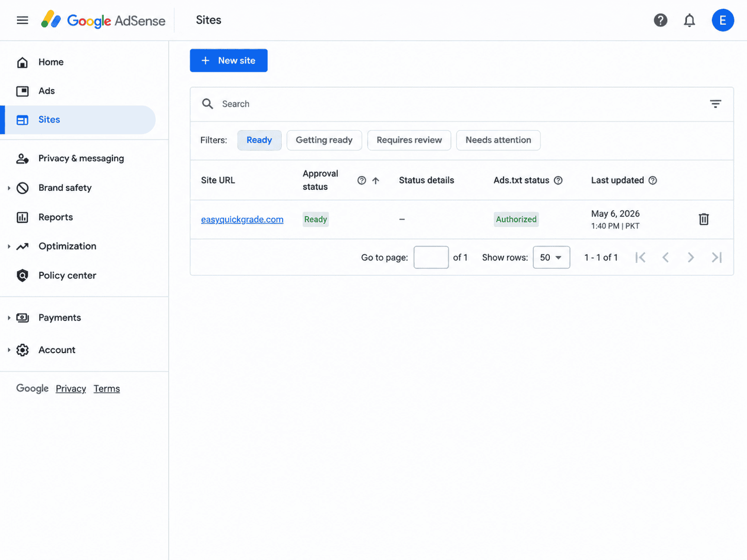747x560 pixels.
Task: Click the Ready approval status badge
Action: [316, 220]
